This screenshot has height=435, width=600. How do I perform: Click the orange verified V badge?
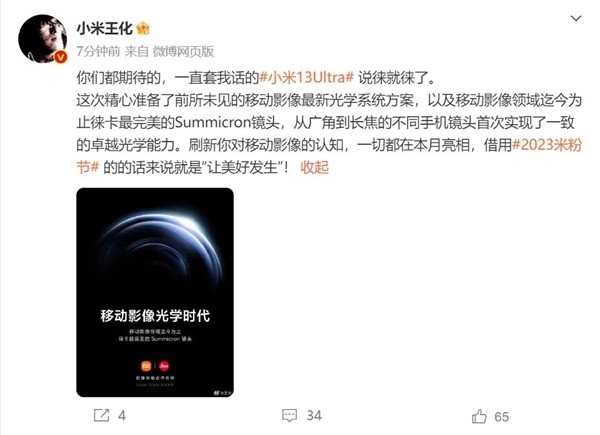pyautogui.click(x=60, y=57)
